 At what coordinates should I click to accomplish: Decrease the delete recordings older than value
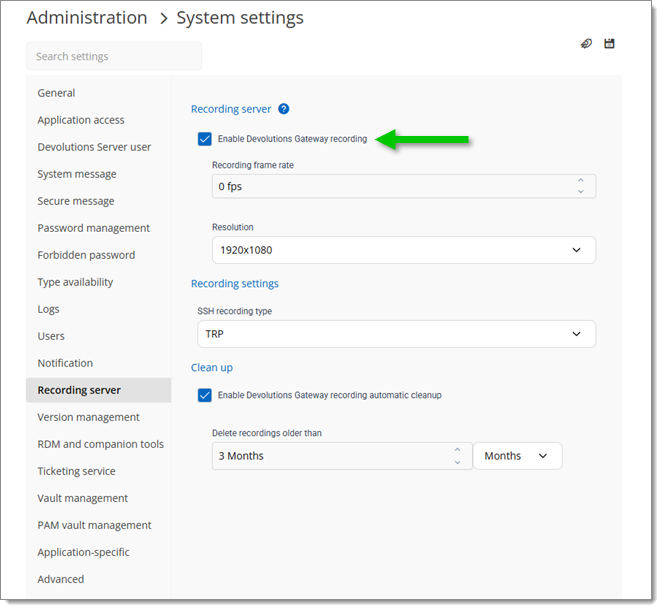coord(457,462)
